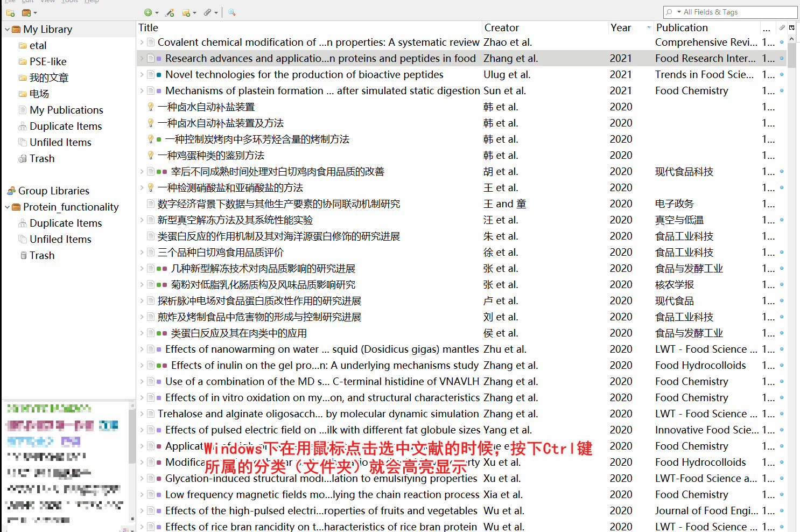Open Advanced Search magnifier icon
Screen dimensions: 800x532
(231, 12)
